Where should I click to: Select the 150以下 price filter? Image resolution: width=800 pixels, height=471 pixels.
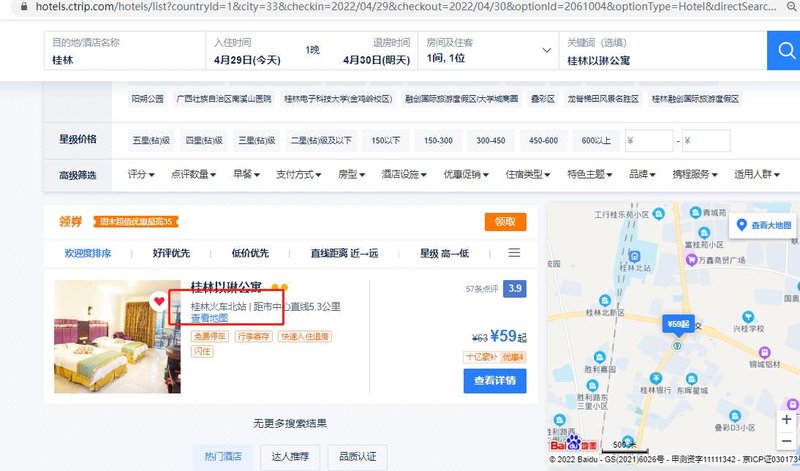(386, 140)
